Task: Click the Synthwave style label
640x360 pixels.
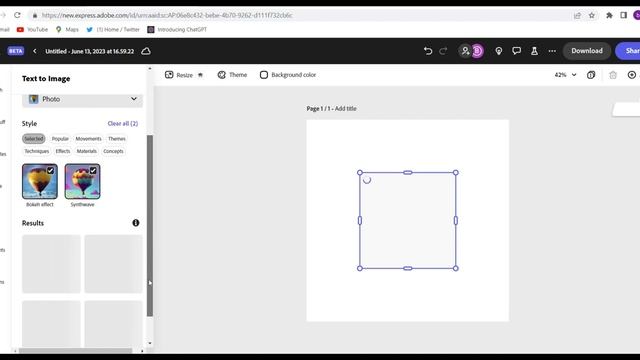Action: [x=82, y=204]
